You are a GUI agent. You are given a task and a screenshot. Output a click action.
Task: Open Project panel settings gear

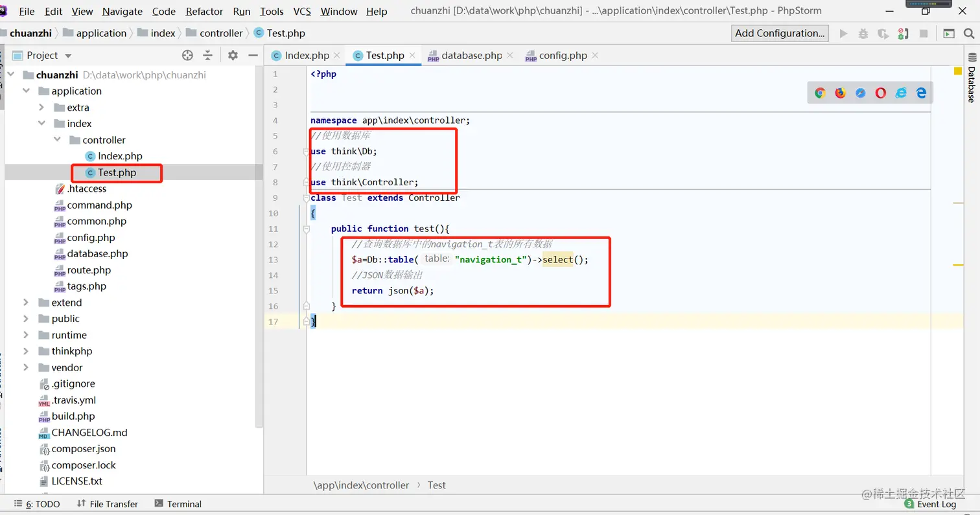point(233,56)
